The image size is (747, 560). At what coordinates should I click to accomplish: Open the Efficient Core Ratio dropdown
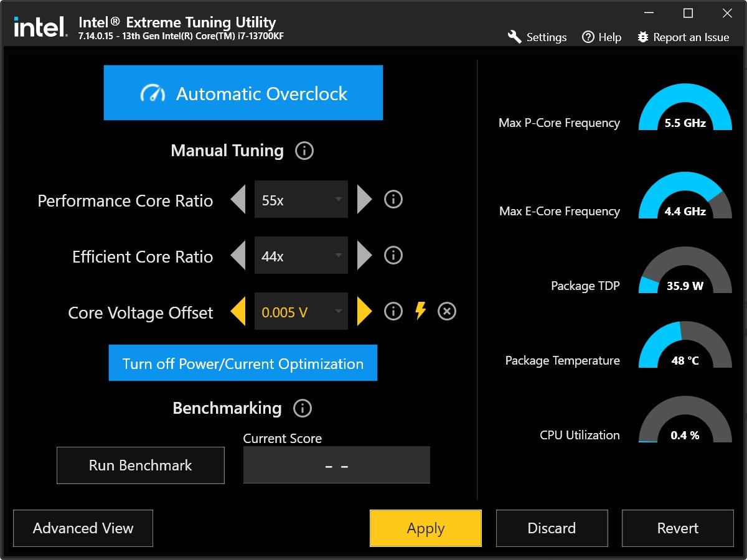[x=301, y=256]
